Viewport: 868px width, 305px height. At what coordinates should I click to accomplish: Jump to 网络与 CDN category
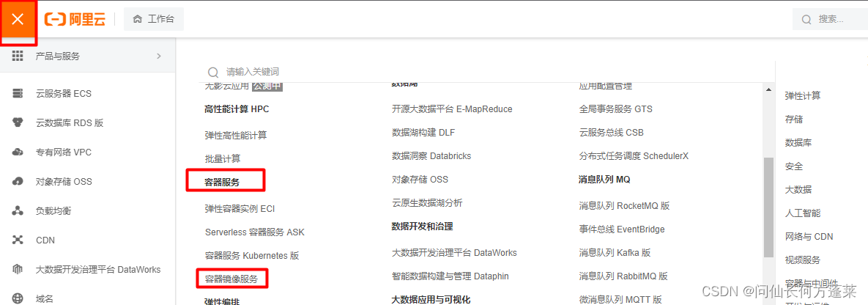tap(809, 236)
